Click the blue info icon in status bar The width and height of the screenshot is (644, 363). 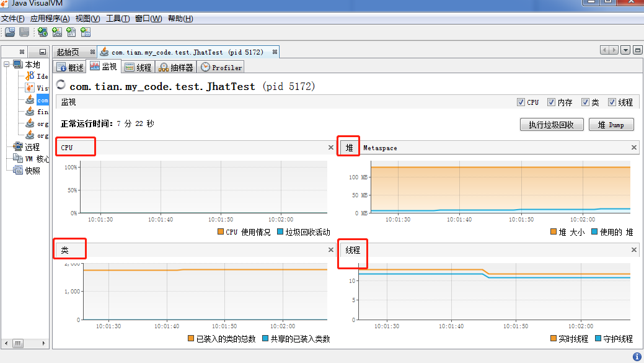pyautogui.click(x=637, y=356)
